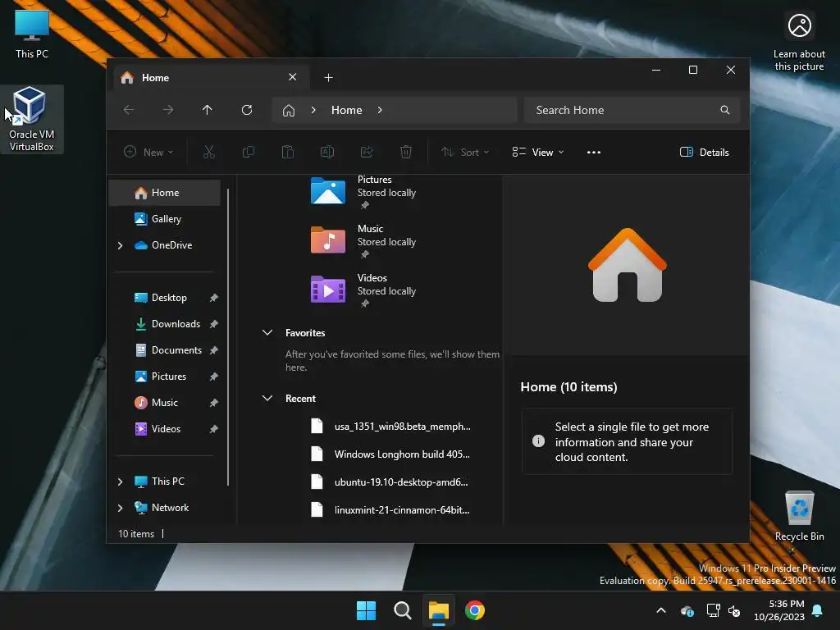Click the Copy toolbar icon
This screenshot has height=630, width=840.
tap(249, 152)
